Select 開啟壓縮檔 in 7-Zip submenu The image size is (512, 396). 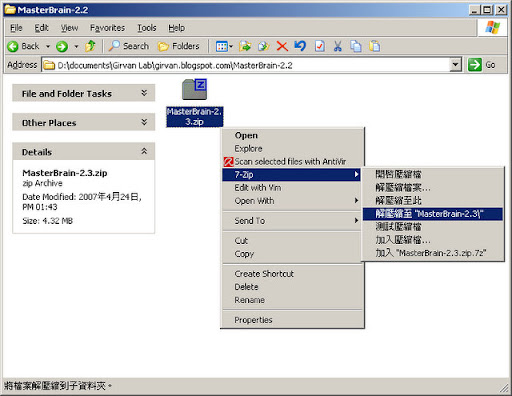point(433,174)
